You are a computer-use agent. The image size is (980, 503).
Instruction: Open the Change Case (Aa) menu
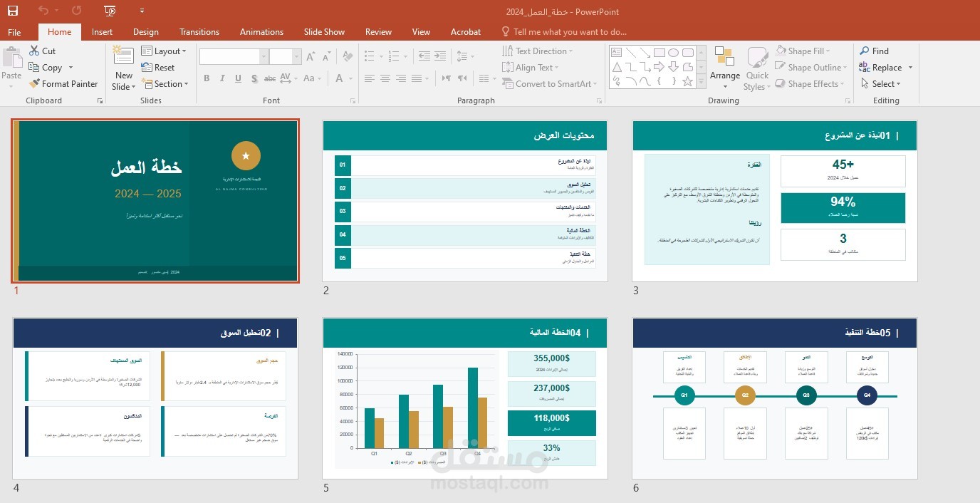[x=311, y=78]
